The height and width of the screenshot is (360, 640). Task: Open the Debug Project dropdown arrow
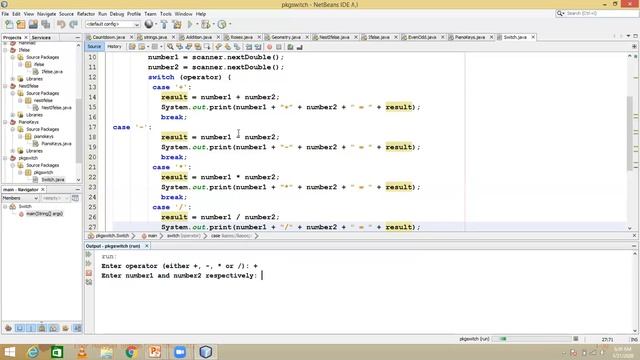pos(213,24)
